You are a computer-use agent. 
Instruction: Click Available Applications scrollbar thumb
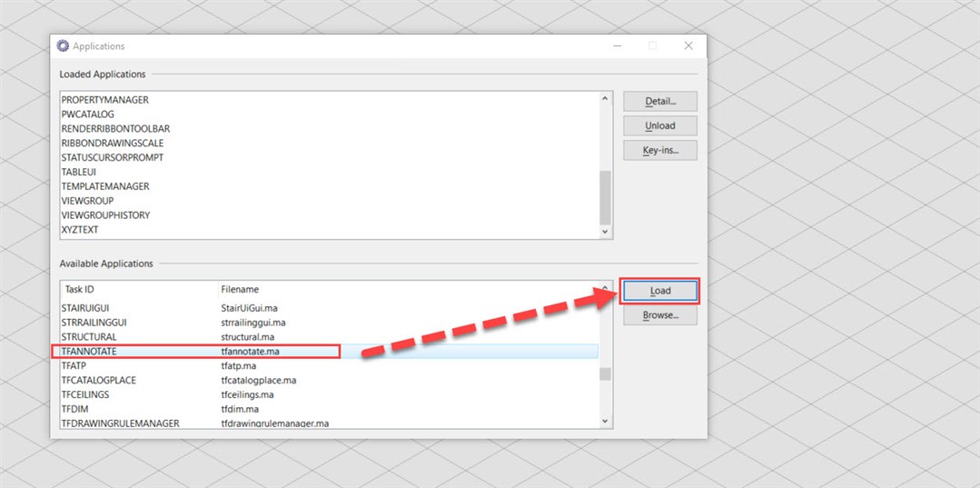pos(605,374)
